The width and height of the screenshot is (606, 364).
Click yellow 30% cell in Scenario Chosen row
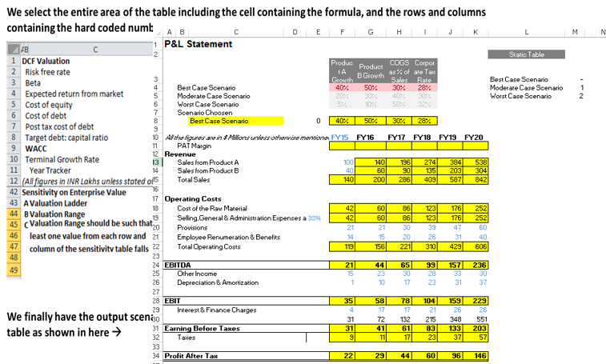[x=399, y=121]
